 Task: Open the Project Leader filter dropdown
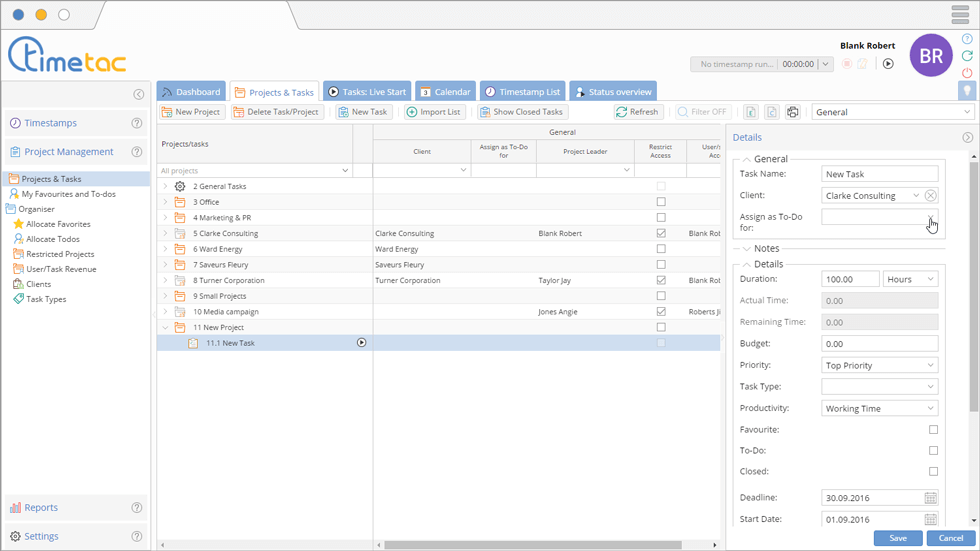tap(626, 170)
